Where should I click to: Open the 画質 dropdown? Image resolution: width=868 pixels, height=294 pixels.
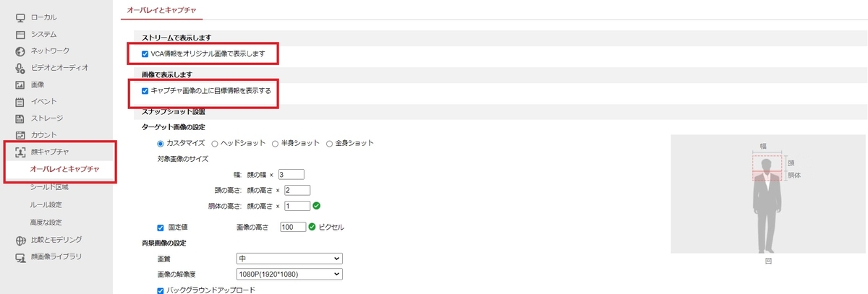tap(289, 258)
